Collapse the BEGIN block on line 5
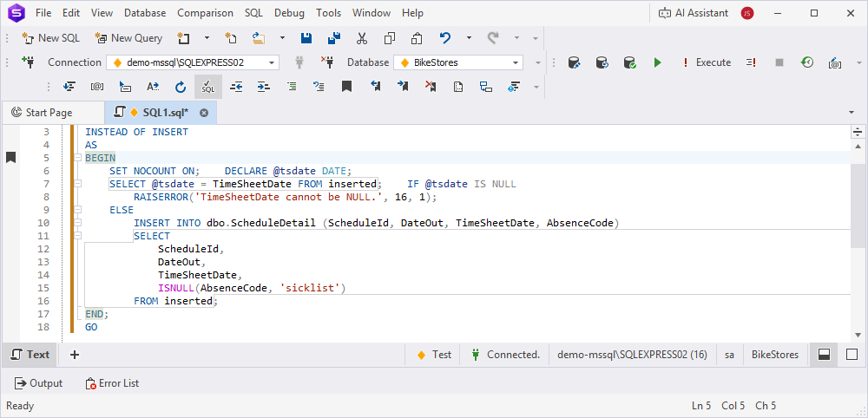868x418 pixels. pyautogui.click(x=78, y=158)
